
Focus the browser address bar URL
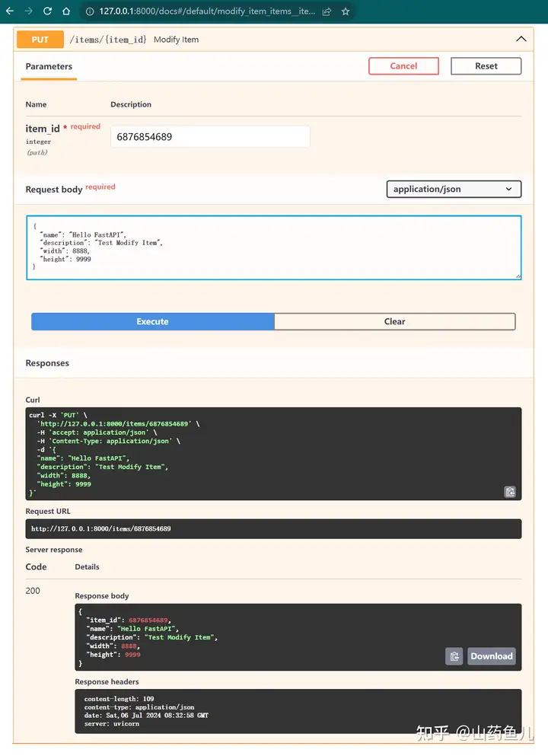click(207, 11)
